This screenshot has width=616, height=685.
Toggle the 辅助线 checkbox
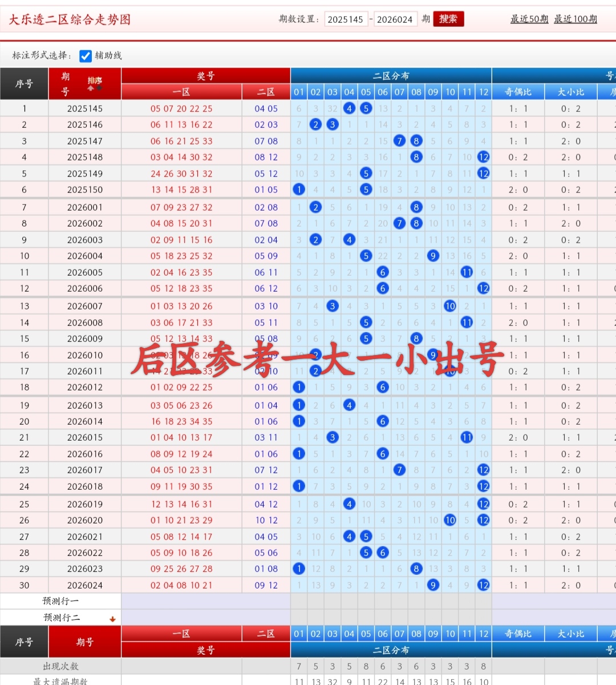pos(86,57)
